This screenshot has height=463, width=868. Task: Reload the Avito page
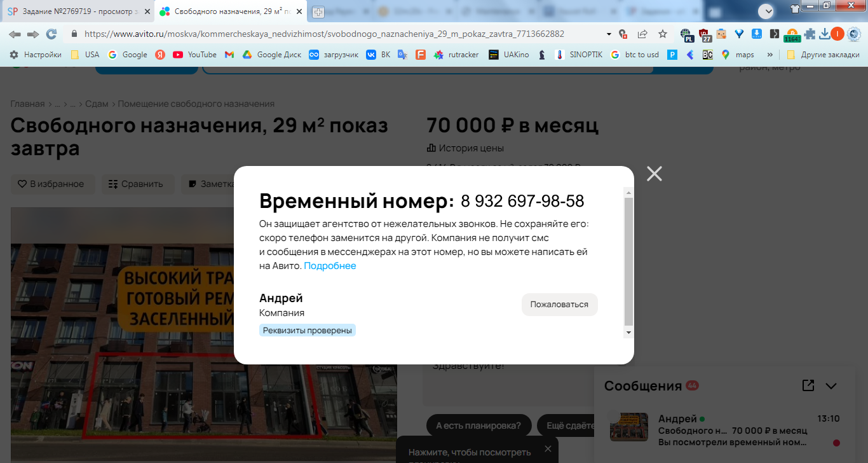click(x=51, y=34)
